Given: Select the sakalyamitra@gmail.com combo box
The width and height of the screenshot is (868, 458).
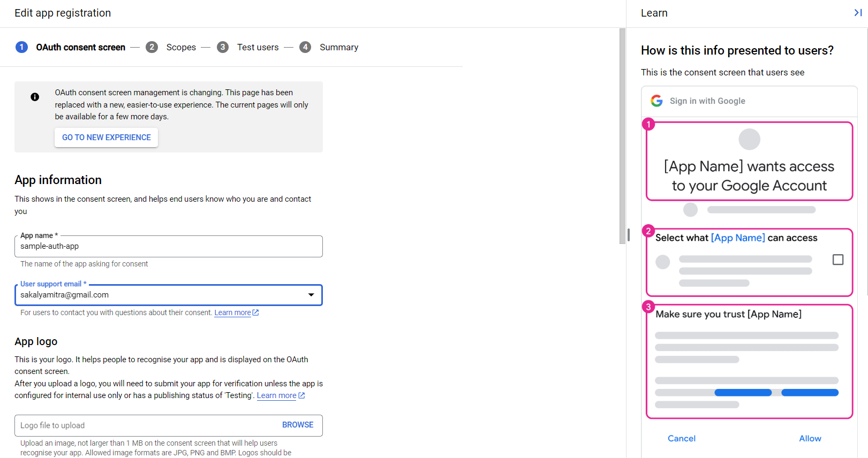Looking at the screenshot, I should pyautogui.click(x=169, y=295).
